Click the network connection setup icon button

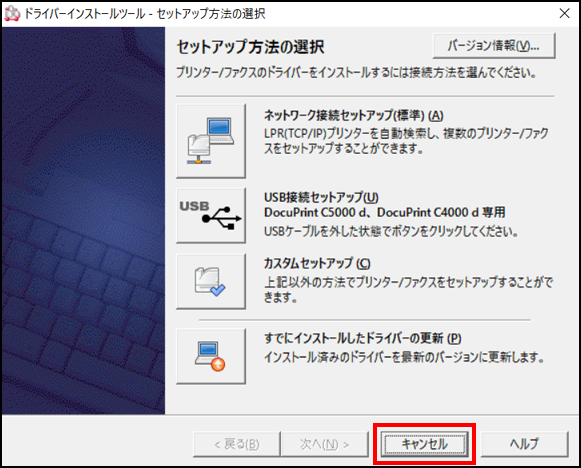[211, 141]
